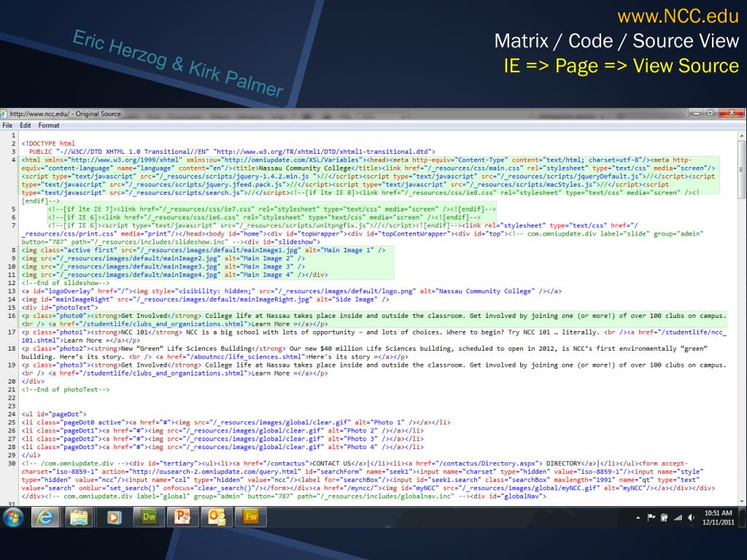Click the volume speaker tray icon

691,518
